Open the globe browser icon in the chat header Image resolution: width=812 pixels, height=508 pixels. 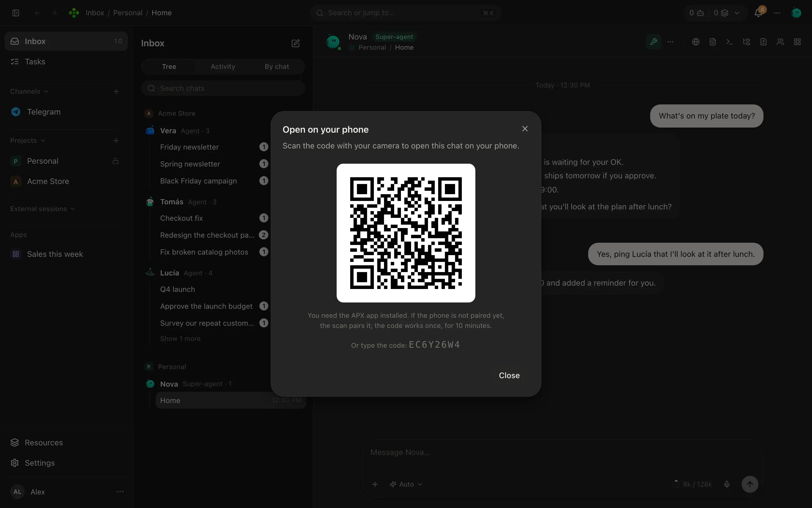(x=696, y=42)
